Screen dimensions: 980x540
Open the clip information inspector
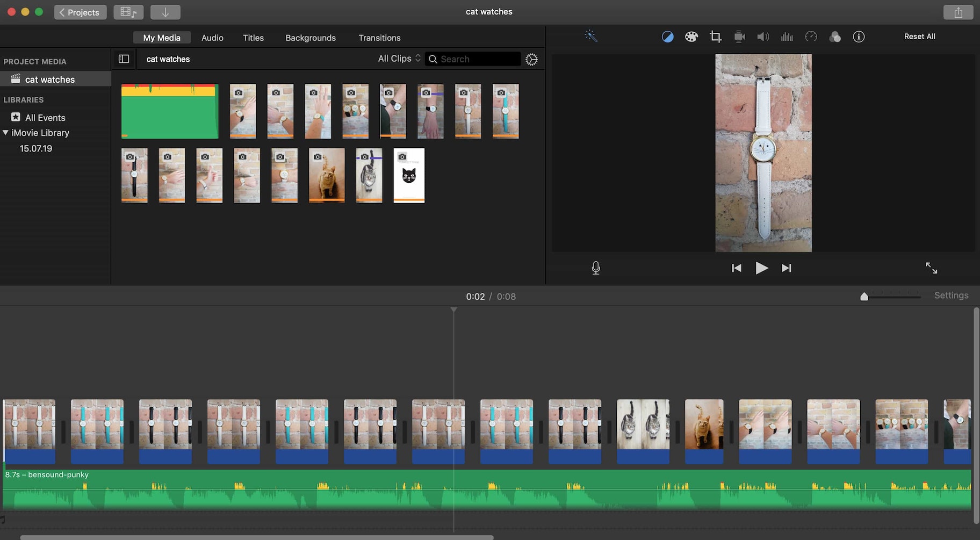point(859,37)
